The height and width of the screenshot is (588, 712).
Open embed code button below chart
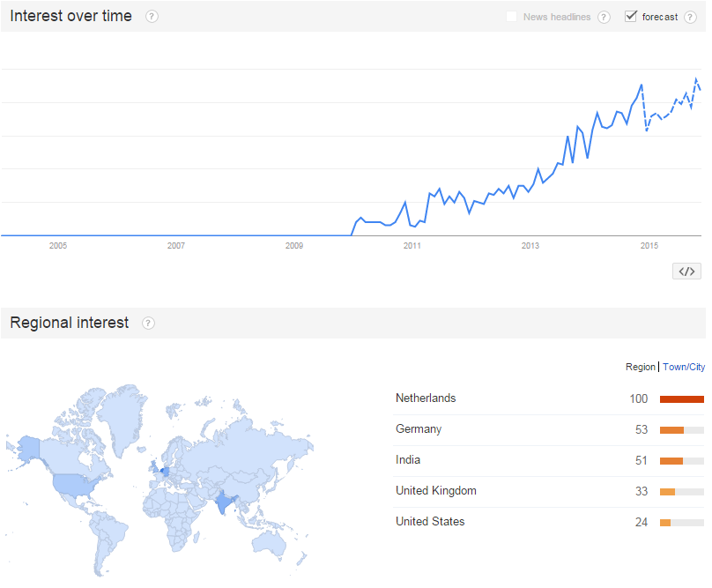(x=686, y=272)
